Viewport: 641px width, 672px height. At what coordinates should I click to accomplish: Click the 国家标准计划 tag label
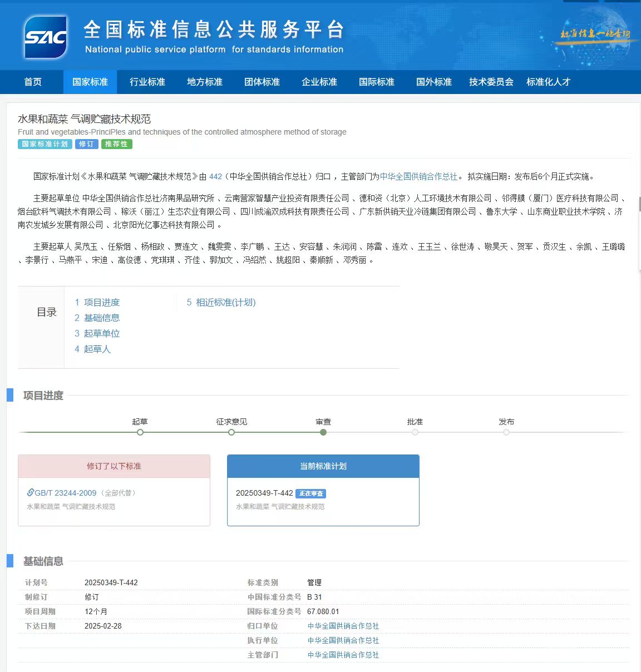point(45,144)
